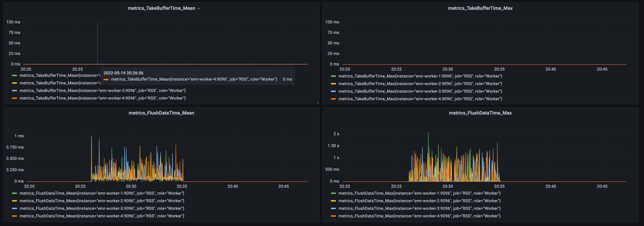
Task: Click the '20:45' x-axis label in TakeBufferTime_Max
Action: point(602,69)
